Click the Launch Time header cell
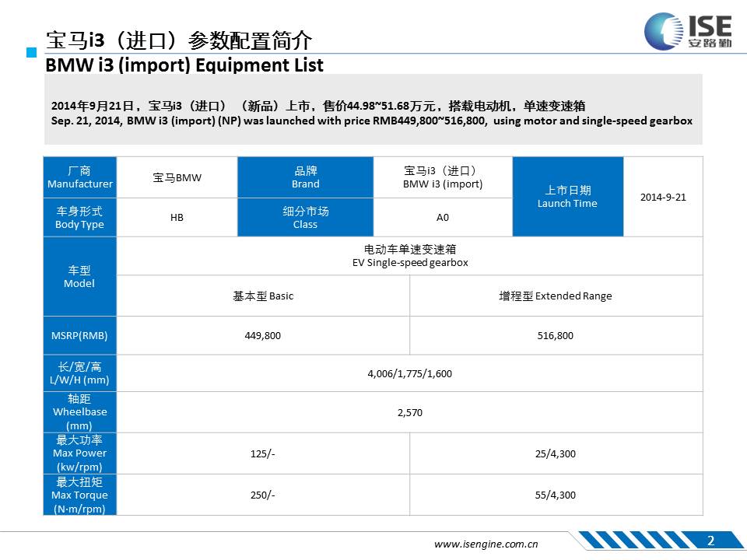This screenshot has width=747, height=560. point(567,197)
